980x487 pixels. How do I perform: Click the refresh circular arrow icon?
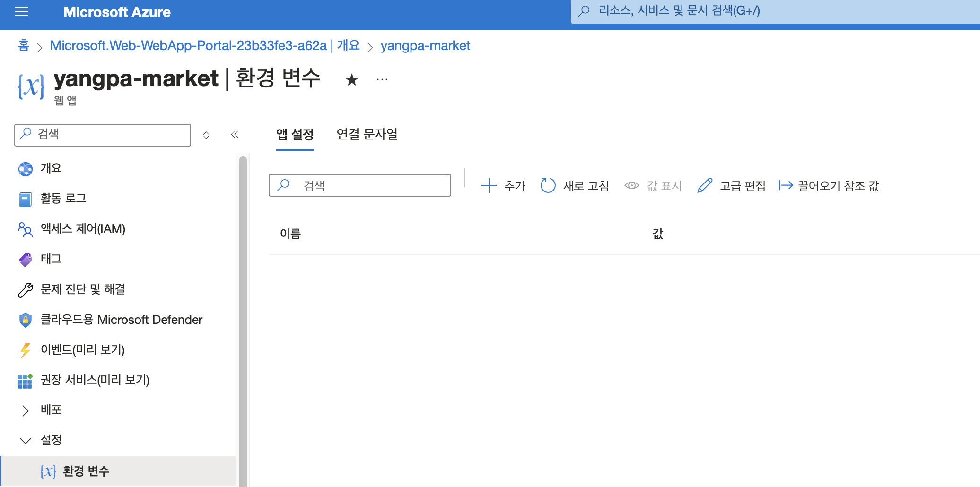(x=548, y=185)
